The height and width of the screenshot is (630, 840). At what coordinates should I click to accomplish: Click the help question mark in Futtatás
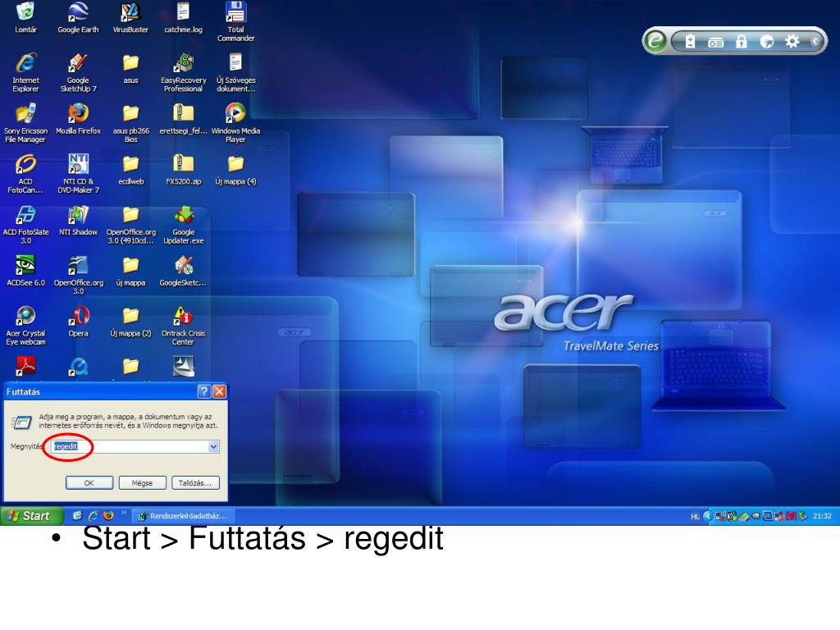pyautogui.click(x=203, y=391)
